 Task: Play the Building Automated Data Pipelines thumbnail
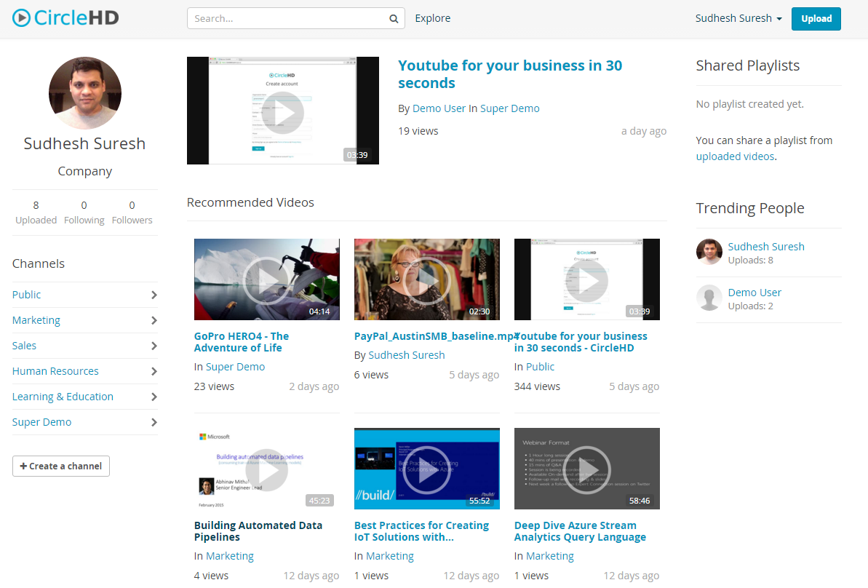pos(267,469)
